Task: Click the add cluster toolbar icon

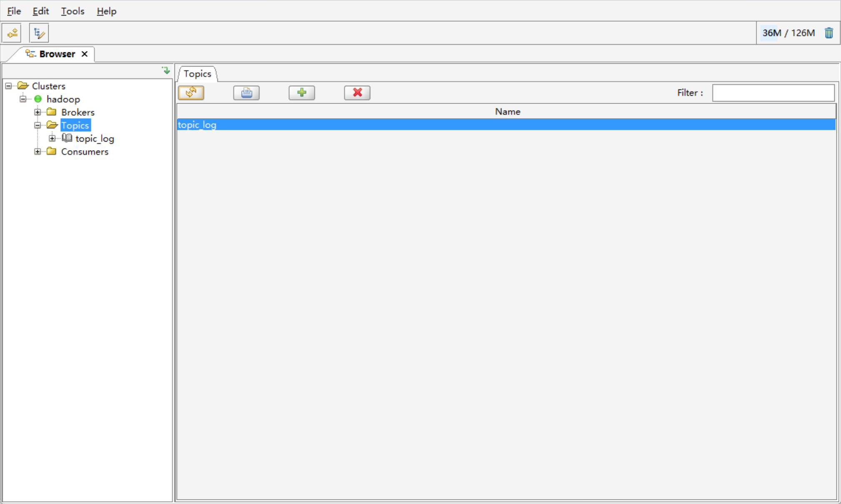Action: 12,33
